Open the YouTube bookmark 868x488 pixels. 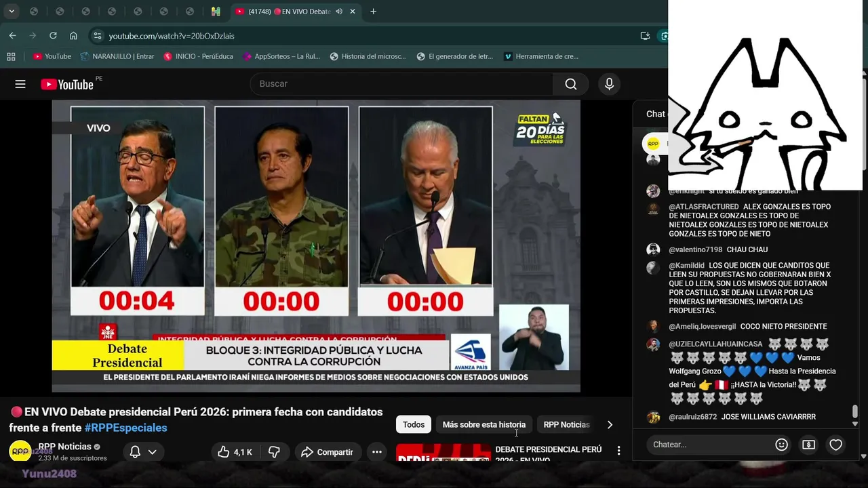[x=52, y=56]
